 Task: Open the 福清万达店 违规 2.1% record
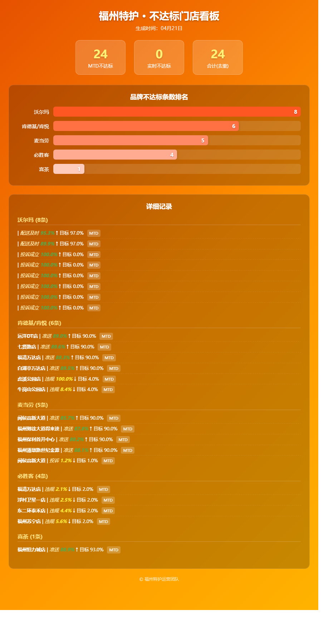[x=159, y=489]
